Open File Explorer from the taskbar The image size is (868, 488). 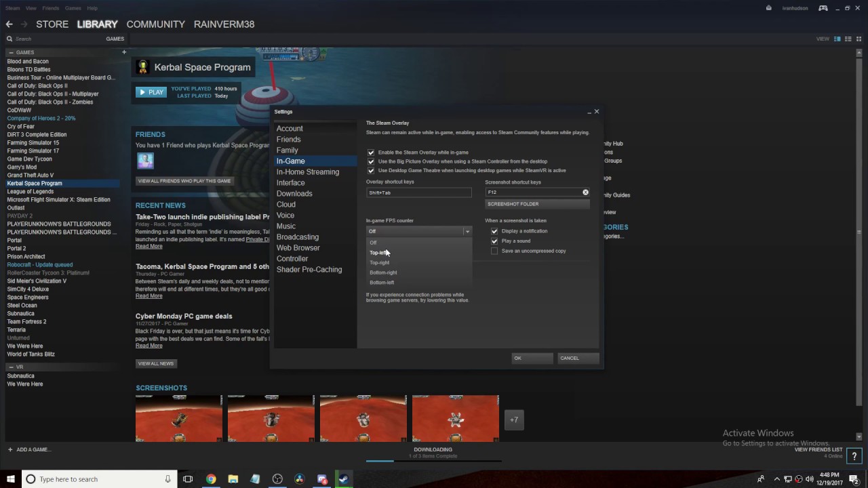(233, 479)
